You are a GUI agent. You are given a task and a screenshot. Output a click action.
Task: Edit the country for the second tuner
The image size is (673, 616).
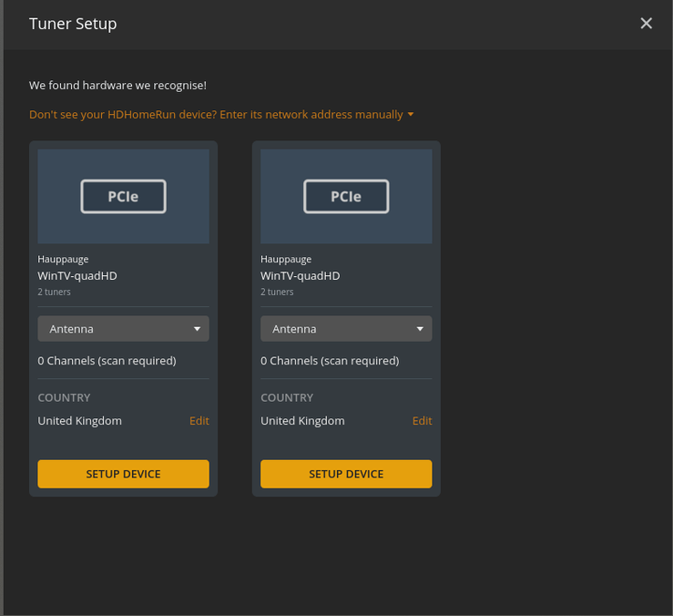pos(422,421)
